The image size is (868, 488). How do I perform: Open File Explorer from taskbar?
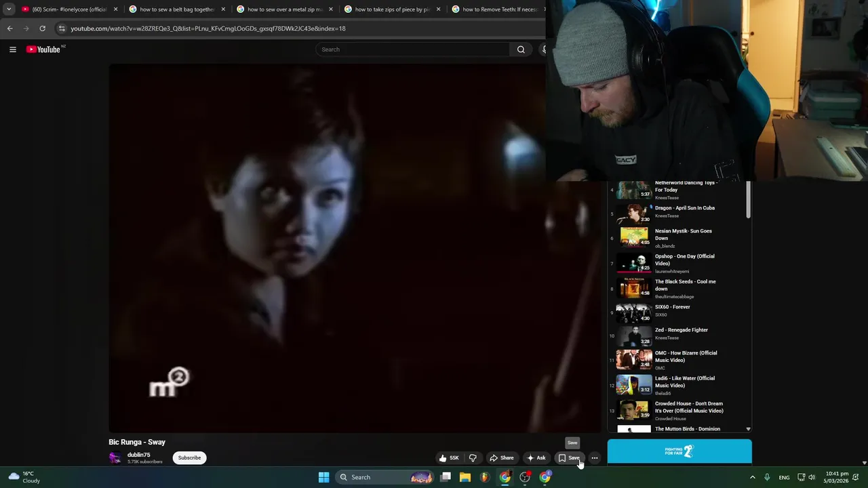coord(465,477)
